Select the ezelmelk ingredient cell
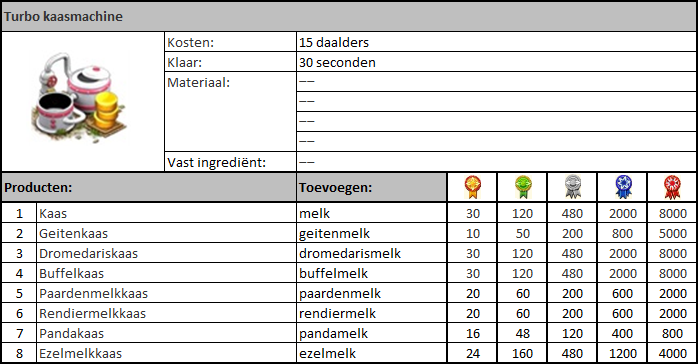This screenshot has height=364, width=698. pos(372,353)
